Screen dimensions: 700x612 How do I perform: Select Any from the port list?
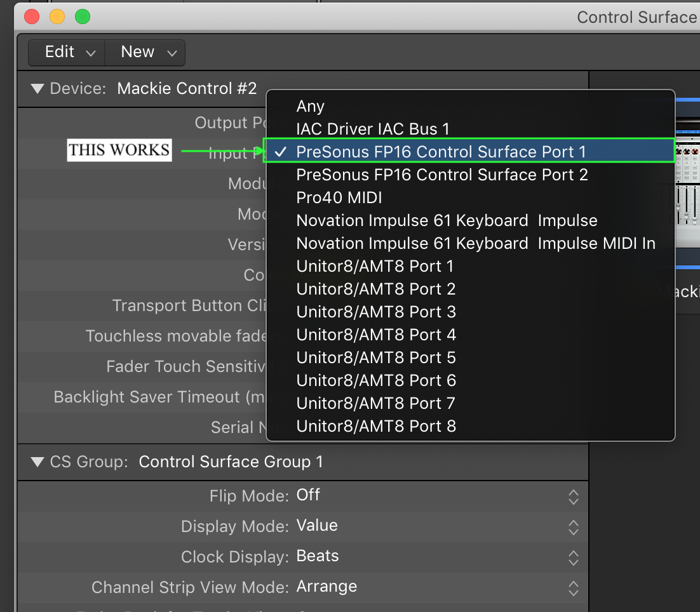[470, 106]
